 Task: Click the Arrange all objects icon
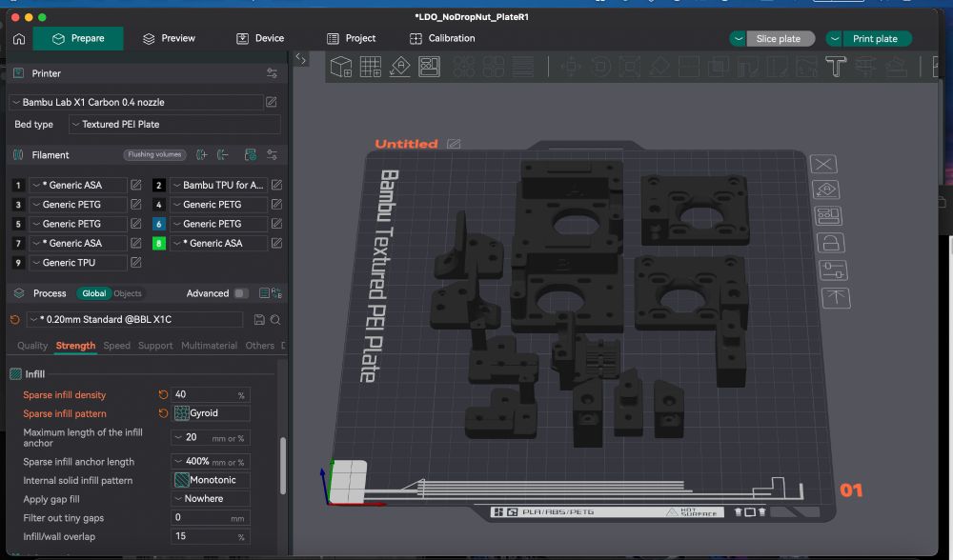pyautogui.click(x=430, y=67)
